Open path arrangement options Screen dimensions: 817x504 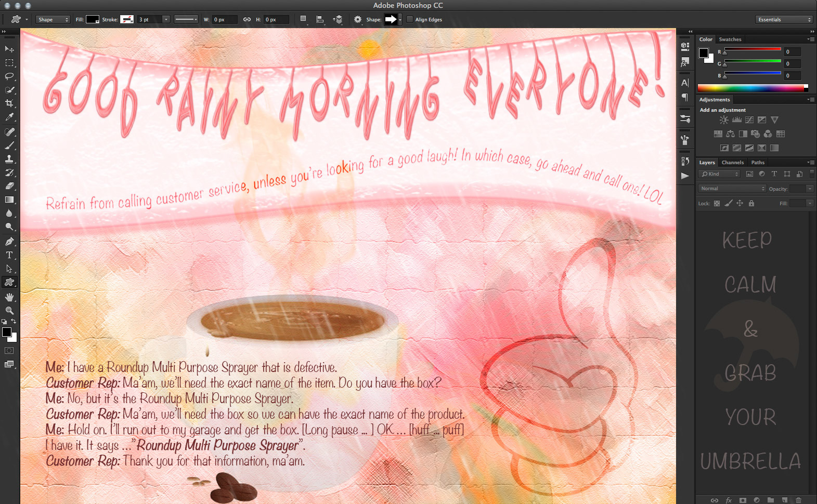click(x=338, y=20)
